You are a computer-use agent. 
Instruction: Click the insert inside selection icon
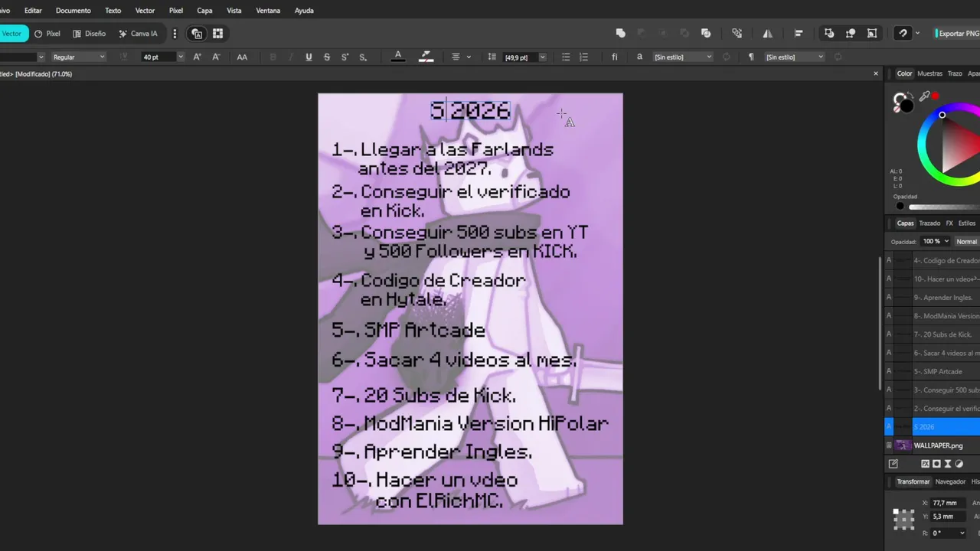point(872,34)
